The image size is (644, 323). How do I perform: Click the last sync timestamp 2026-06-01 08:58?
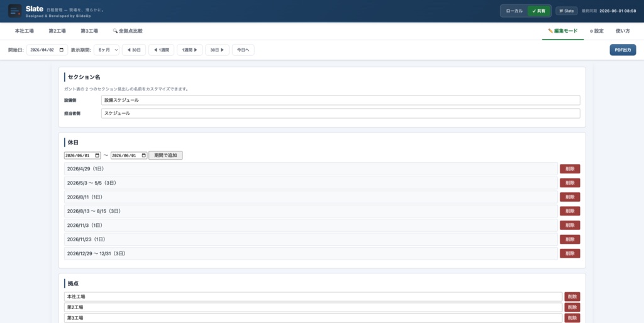(x=618, y=11)
